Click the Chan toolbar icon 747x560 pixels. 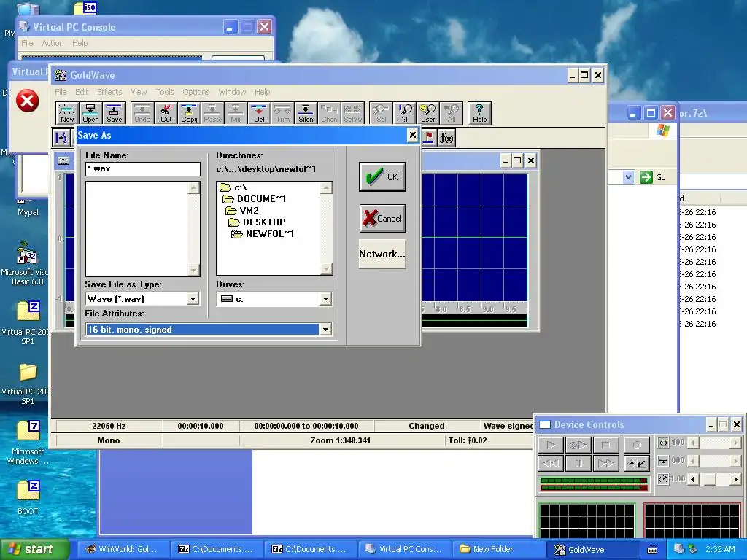pos(329,113)
